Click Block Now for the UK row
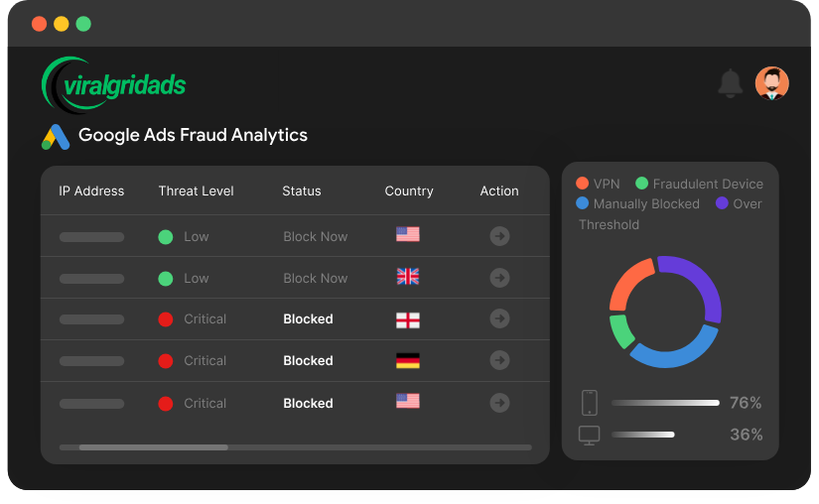This screenshot has width=819, height=504. (x=316, y=278)
